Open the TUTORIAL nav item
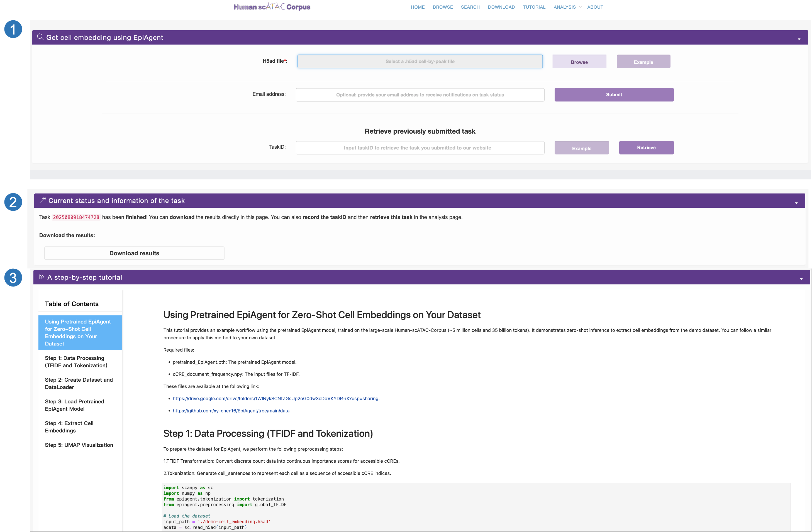The image size is (812, 532). coord(534,7)
